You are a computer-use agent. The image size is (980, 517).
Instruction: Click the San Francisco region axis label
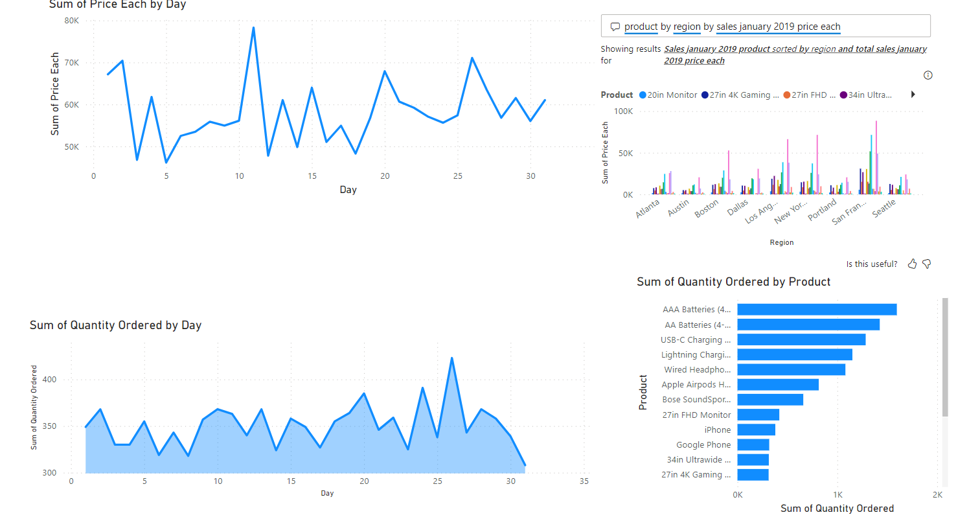click(849, 212)
